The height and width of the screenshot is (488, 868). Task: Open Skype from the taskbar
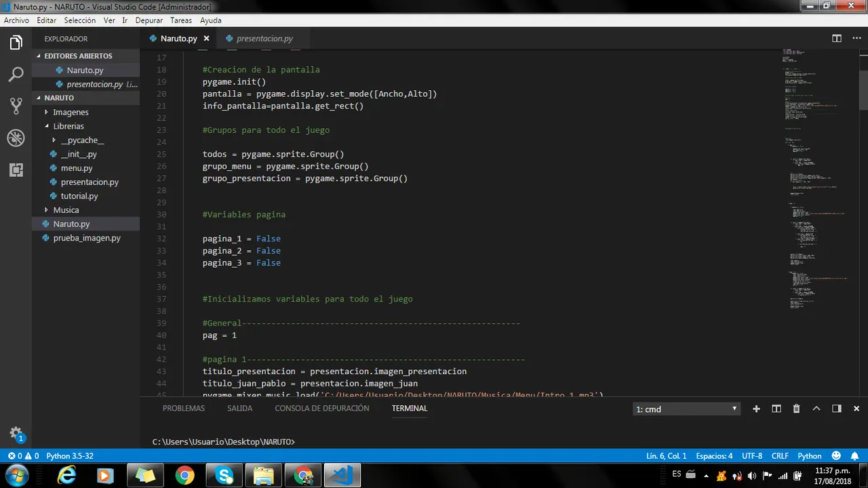point(224,476)
